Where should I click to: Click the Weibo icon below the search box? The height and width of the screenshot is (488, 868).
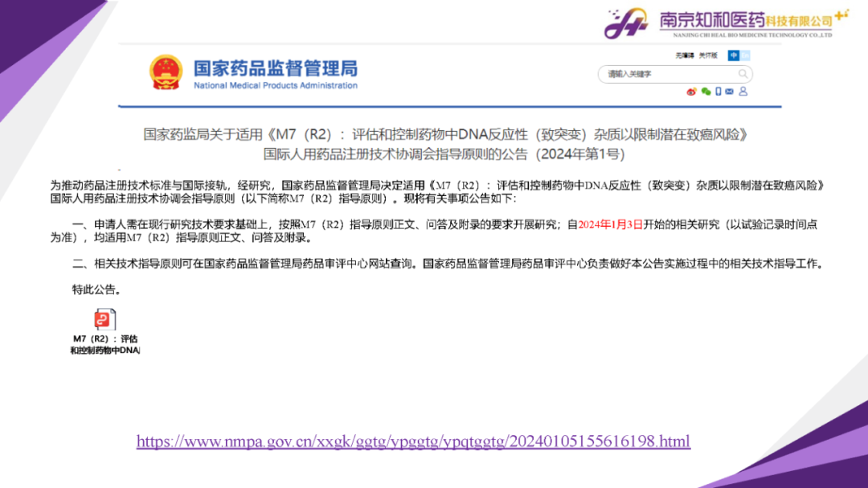(691, 92)
